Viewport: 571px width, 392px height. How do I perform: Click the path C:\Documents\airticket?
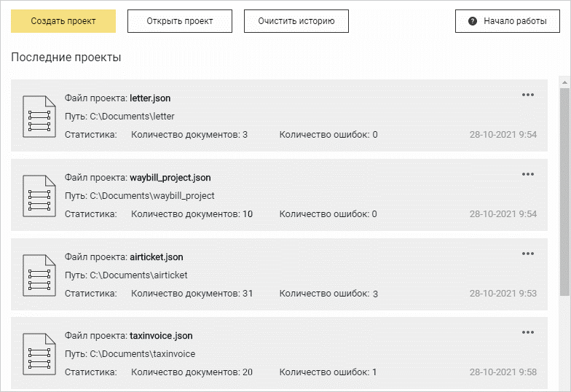click(138, 275)
